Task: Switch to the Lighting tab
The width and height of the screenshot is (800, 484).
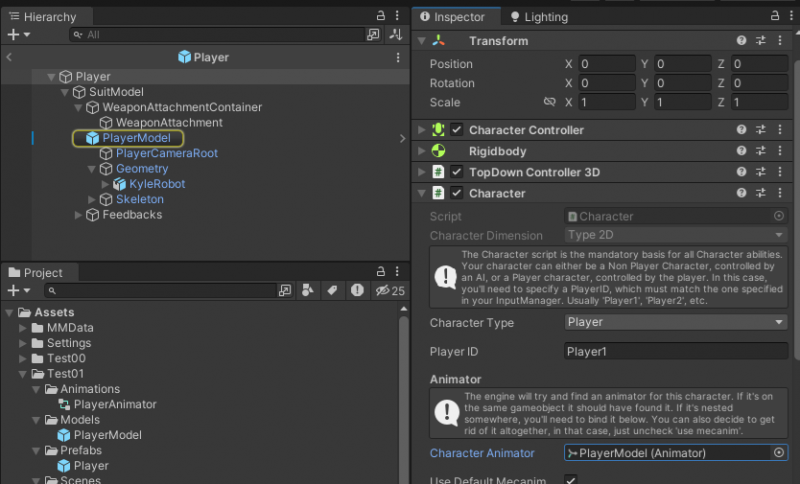Action: tap(539, 17)
